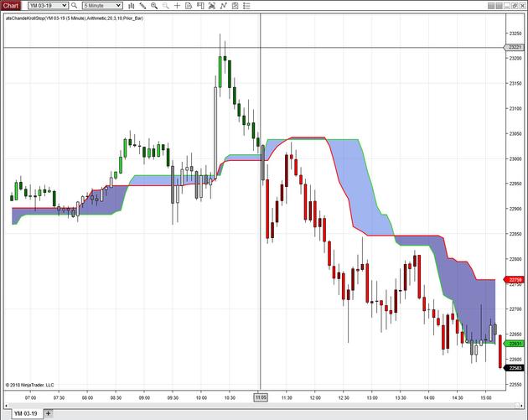
Task: Click the green 22631 price marker
Action: point(514,343)
